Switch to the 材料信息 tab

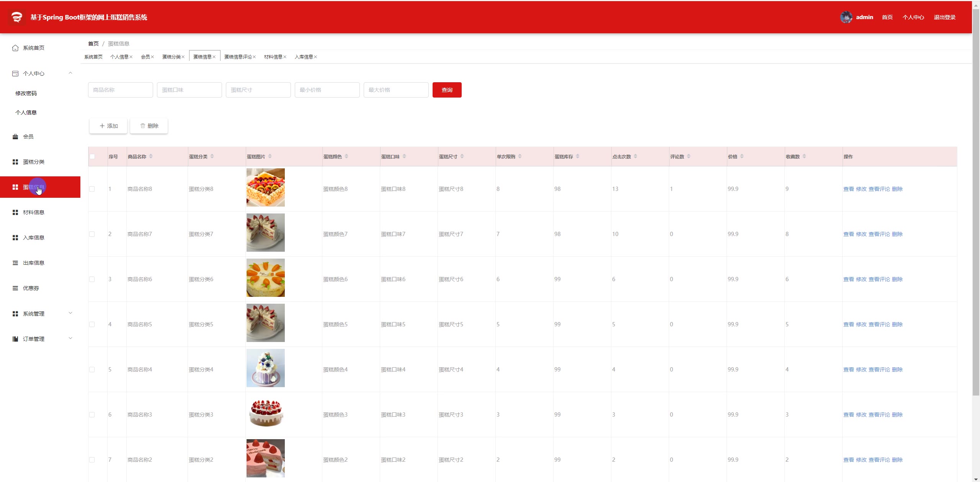point(273,57)
